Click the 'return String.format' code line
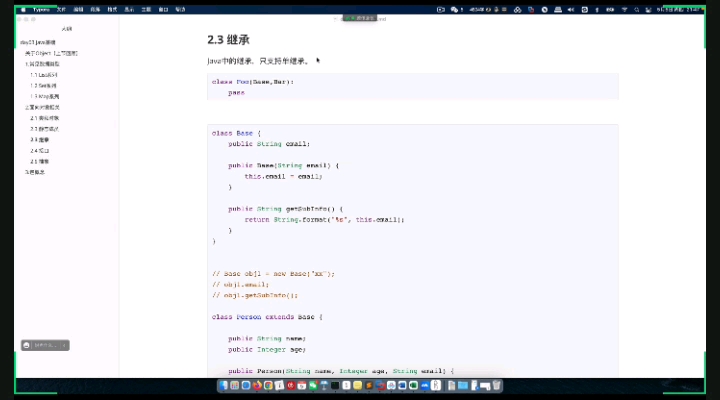The width and height of the screenshot is (720, 400). (324, 220)
